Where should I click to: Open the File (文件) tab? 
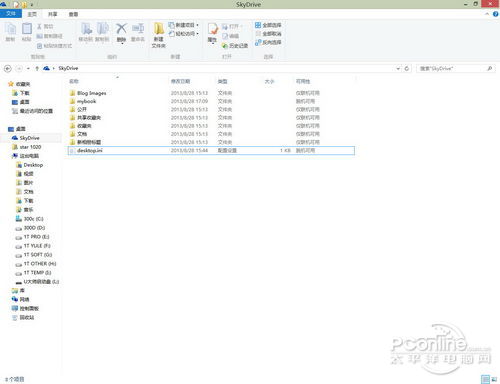pyautogui.click(x=11, y=14)
